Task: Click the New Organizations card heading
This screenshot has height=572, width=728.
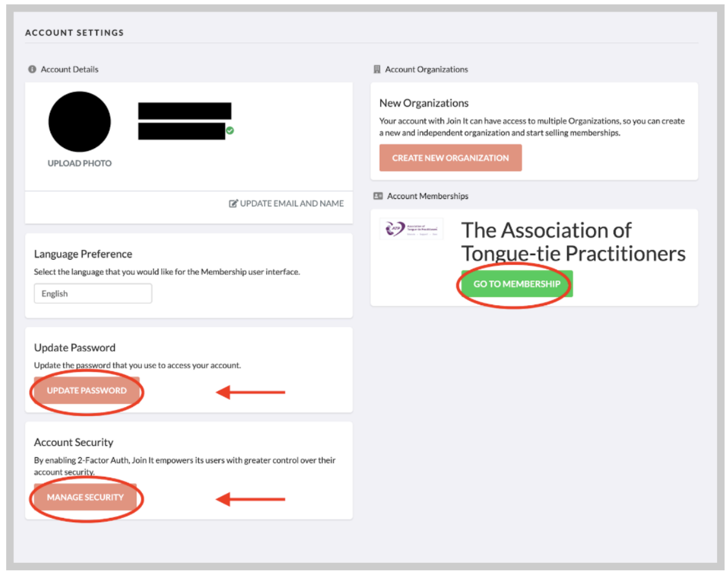Action: pyautogui.click(x=424, y=103)
